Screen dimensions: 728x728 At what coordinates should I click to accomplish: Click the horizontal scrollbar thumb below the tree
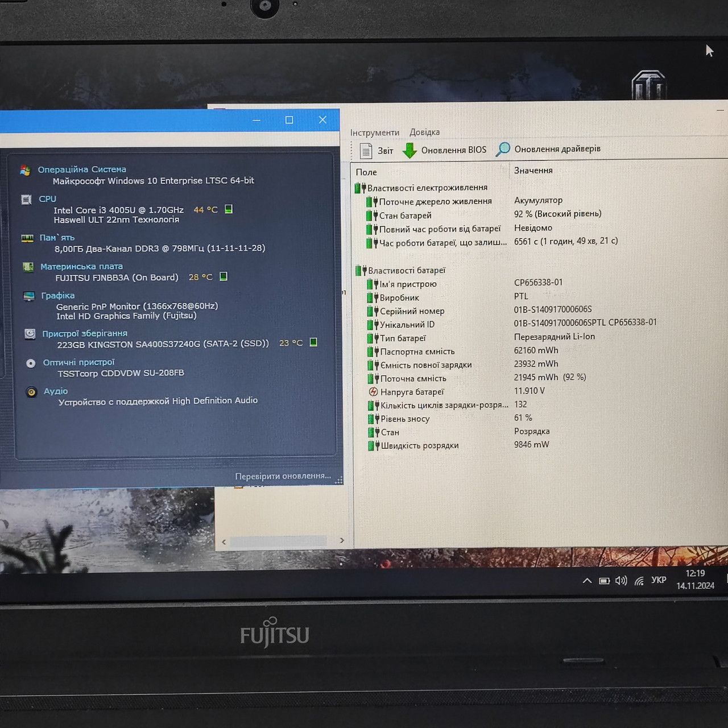(x=279, y=541)
